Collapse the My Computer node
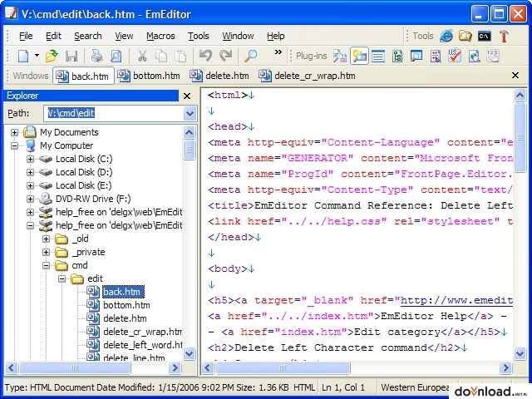Image resolution: width=532 pixels, height=399 pixels. [14, 145]
